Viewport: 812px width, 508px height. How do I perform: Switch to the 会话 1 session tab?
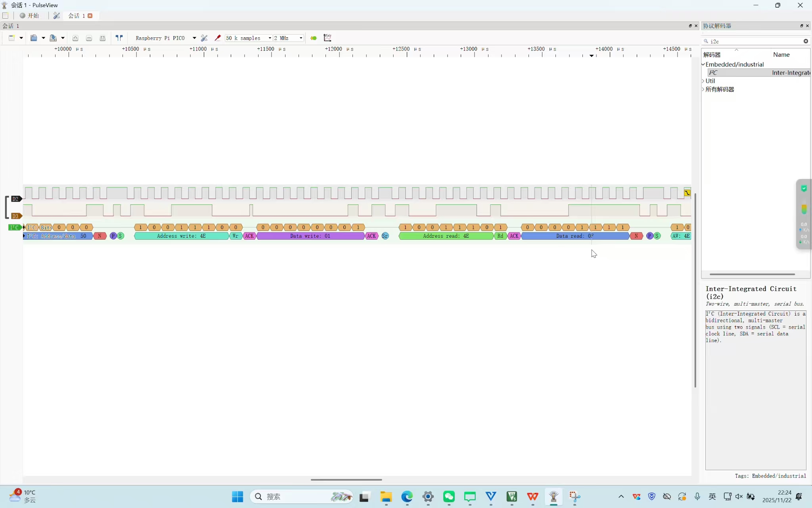(77, 16)
